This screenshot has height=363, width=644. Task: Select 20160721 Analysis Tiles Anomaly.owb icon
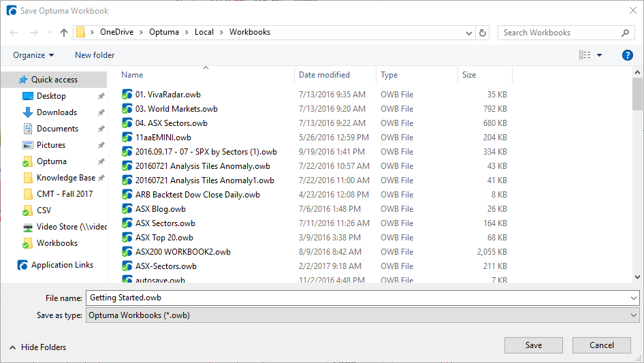click(127, 166)
